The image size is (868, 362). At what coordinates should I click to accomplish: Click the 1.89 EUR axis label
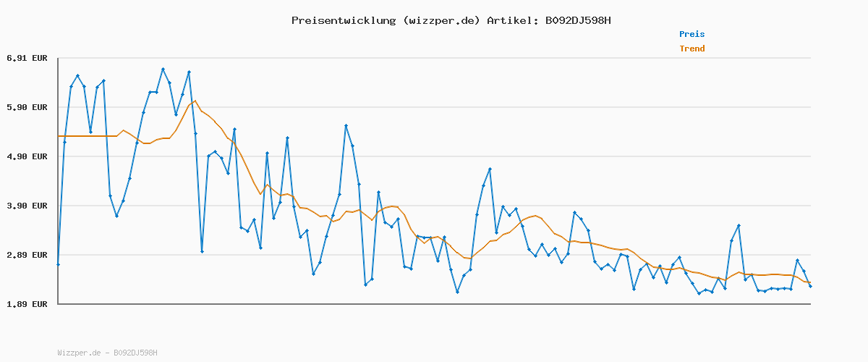click(x=27, y=304)
